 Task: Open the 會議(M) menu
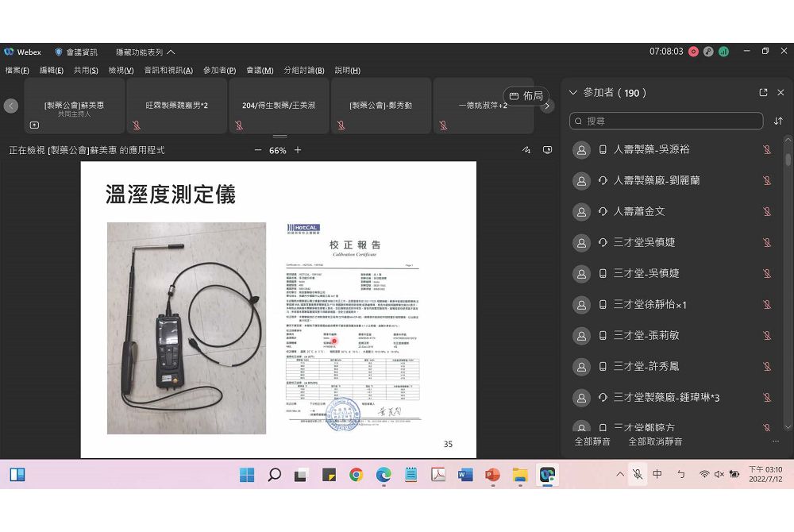click(260, 71)
